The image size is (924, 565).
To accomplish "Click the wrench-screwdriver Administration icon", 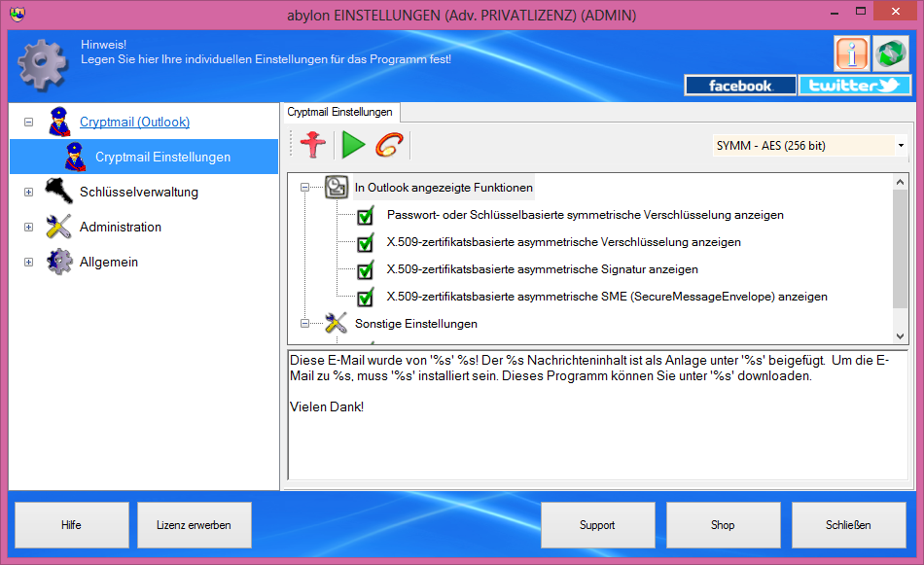I will [59, 227].
